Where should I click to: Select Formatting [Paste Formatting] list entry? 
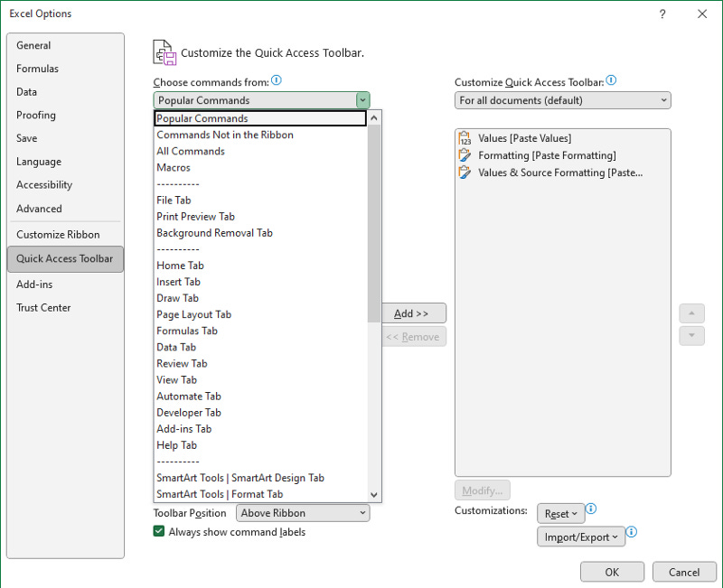point(562,155)
